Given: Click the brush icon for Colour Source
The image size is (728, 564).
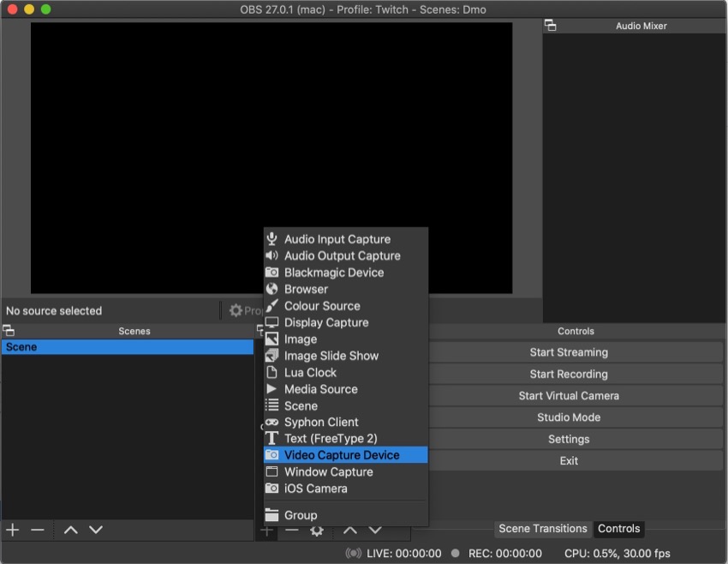Looking at the screenshot, I should pos(272,305).
